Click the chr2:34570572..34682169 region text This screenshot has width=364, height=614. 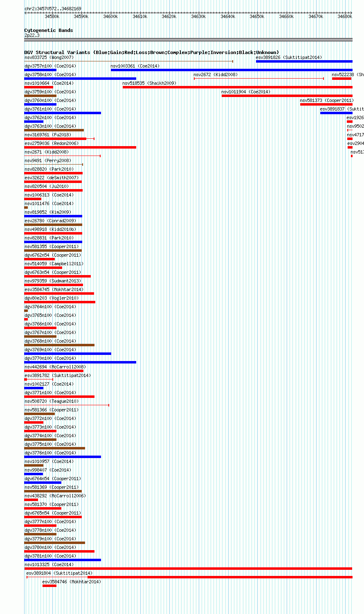pyautogui.click(x=53, y=9)
